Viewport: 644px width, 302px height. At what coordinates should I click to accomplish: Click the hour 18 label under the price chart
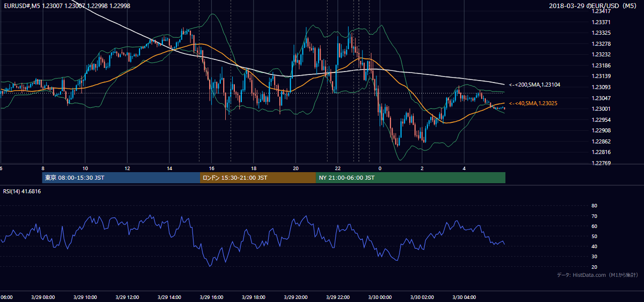(253, 169)
